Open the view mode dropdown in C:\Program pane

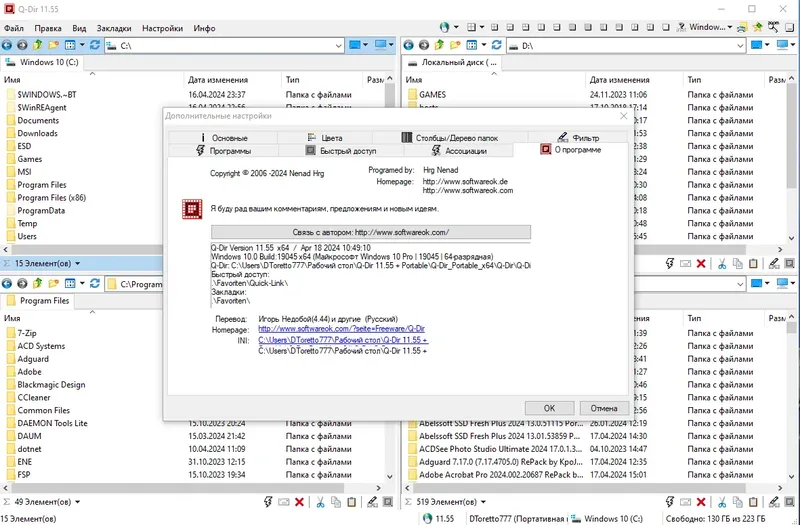(82, 284)
